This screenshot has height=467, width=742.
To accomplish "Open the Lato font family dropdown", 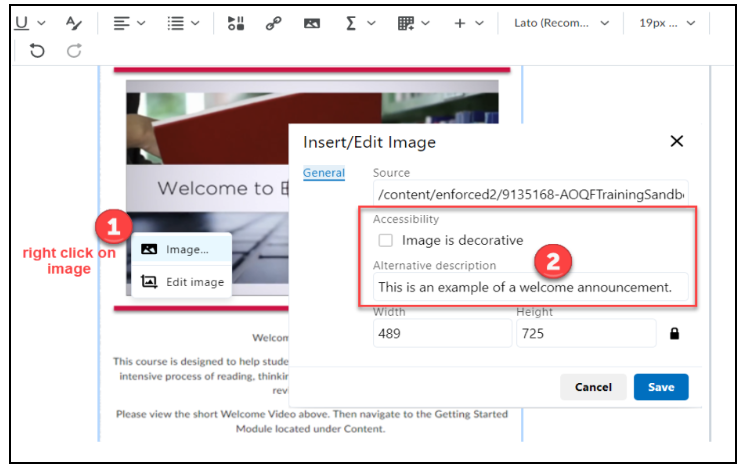I will click(x=561, y=23).
